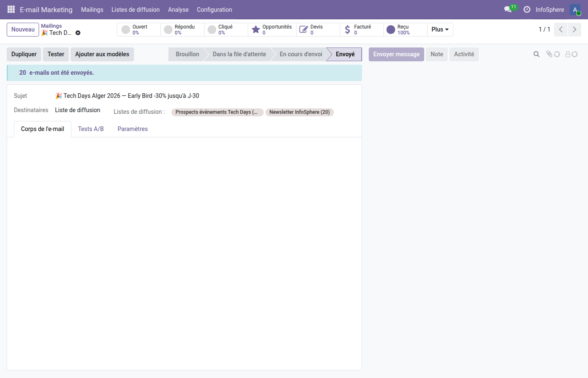588x378 pixels.
Task: Open the Configuration menu
Action: [x=214, y=9]
